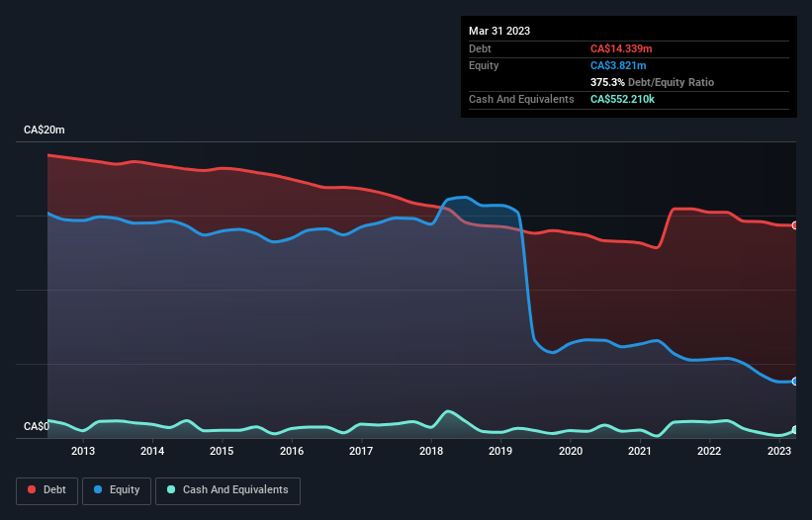
Task: Click the CA$20m y-axis label
Action: pos(45,130)
